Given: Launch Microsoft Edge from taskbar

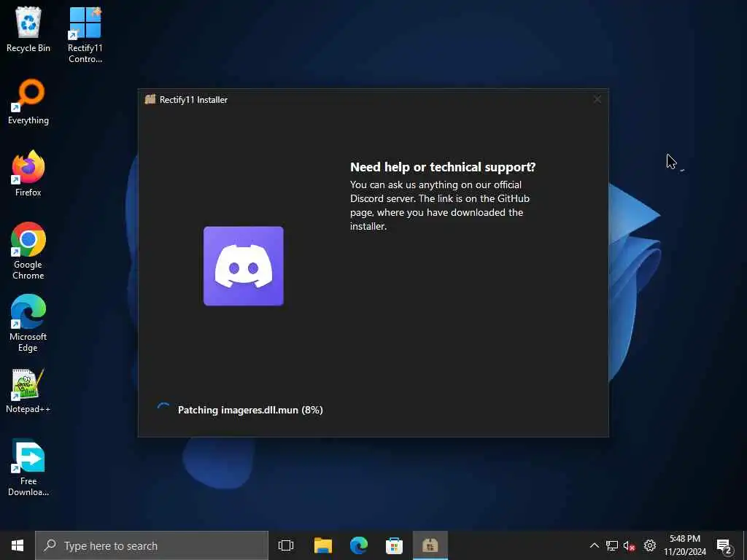Looking at the screenshot, I should click(359, 545).
